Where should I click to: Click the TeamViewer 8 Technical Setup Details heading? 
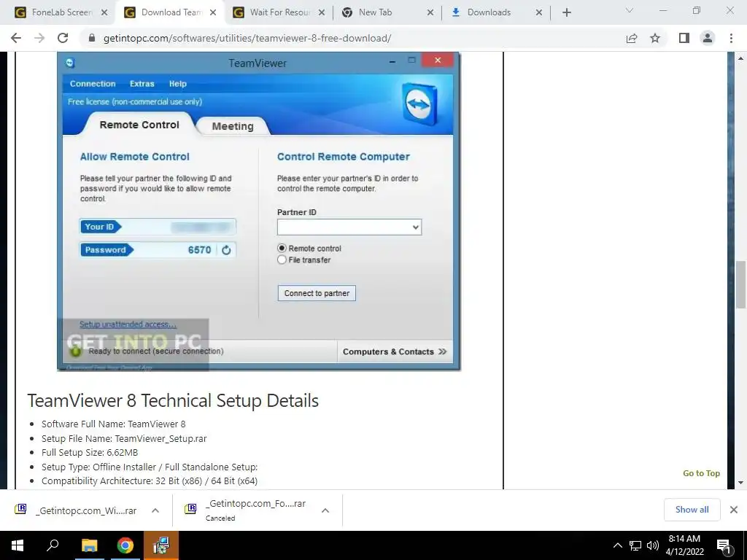173,400
